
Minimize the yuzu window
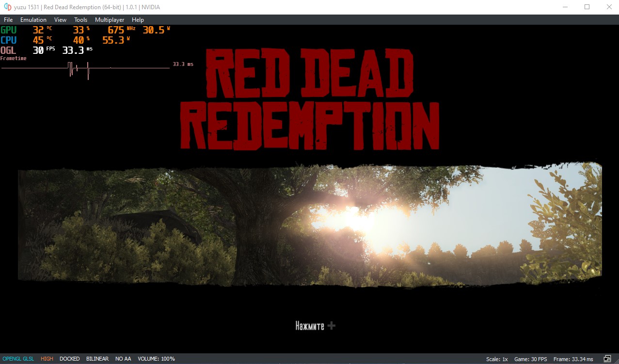coord(565,7)
